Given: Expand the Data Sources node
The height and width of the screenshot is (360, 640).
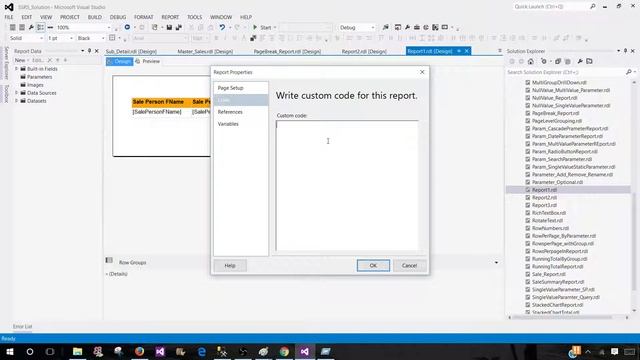Looking at the screenshot, I should (17, 93).
